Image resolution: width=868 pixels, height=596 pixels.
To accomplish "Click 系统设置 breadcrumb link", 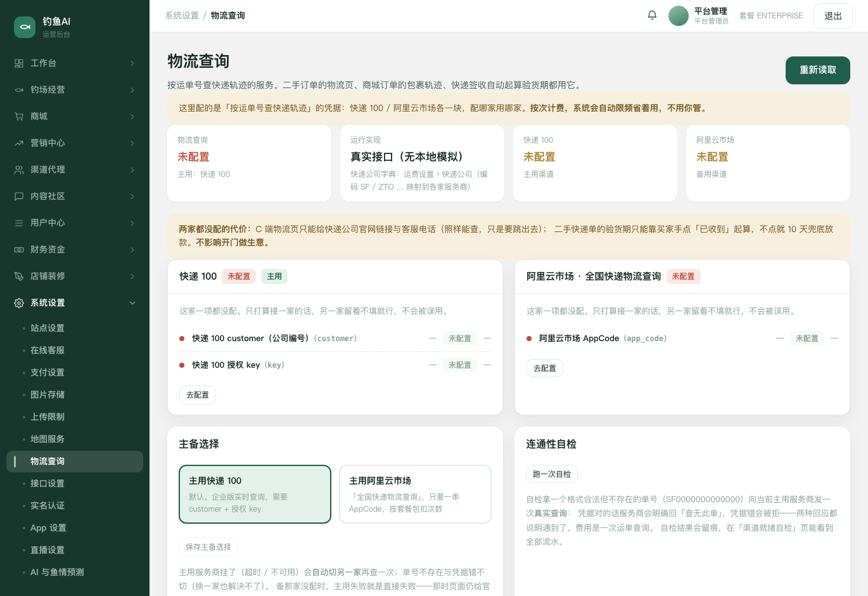I will click(182, 16).
